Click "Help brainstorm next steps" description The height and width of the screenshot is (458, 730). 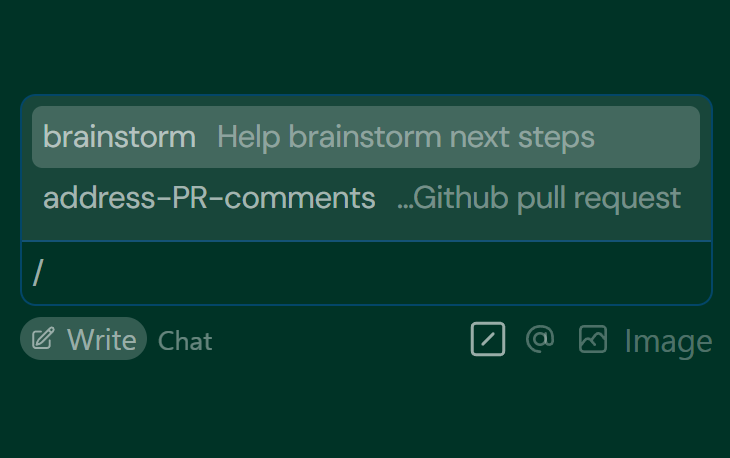tap(405, 137)
